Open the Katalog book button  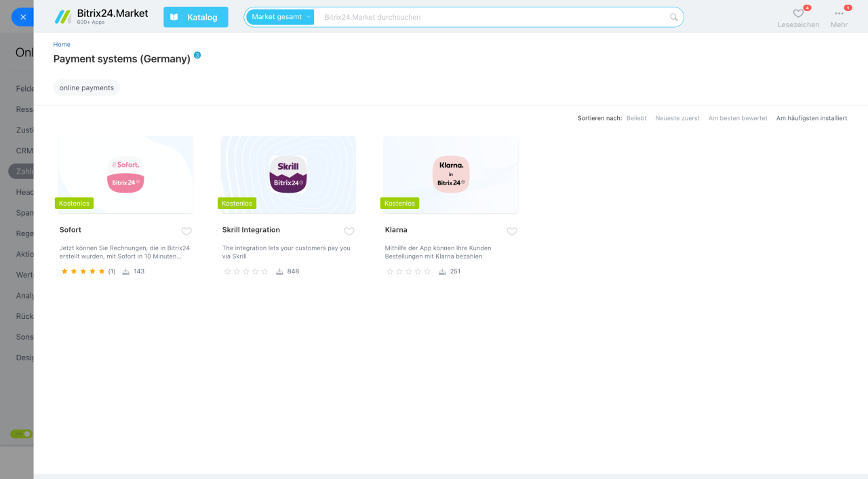pos(196,17)
